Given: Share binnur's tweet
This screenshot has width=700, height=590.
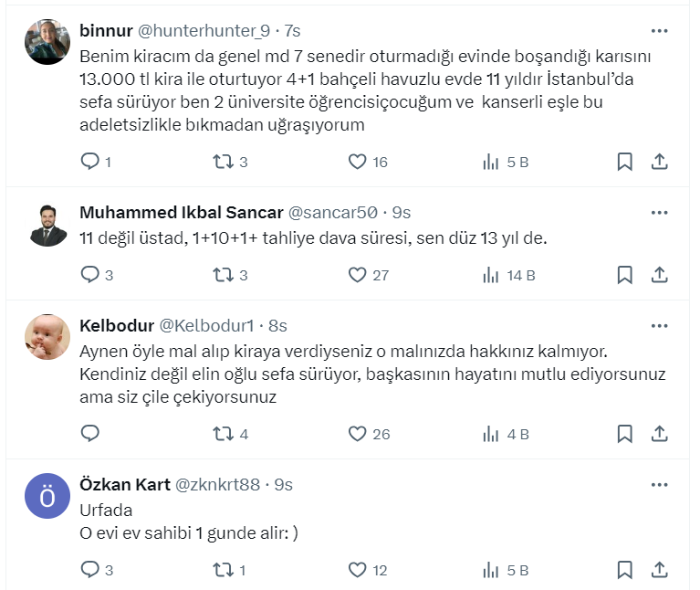Looking at the screenshot, I should pyautogui.click(x=659, y=162).
